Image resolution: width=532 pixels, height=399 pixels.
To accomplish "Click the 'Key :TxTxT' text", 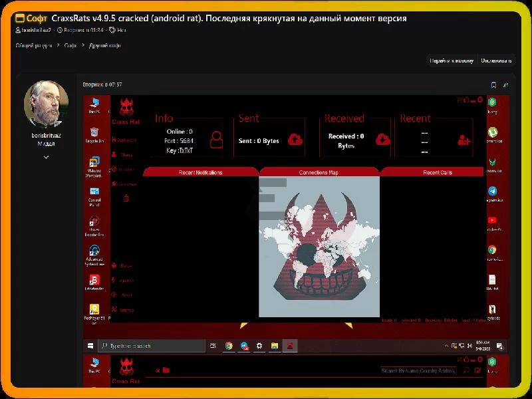I will point(180,150).
